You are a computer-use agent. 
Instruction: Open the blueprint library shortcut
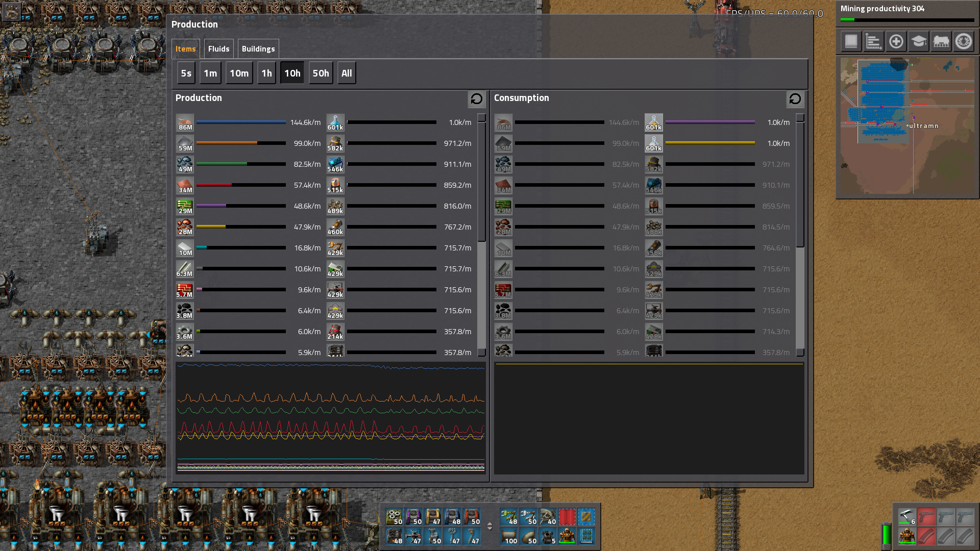click(x=851, y=41)
